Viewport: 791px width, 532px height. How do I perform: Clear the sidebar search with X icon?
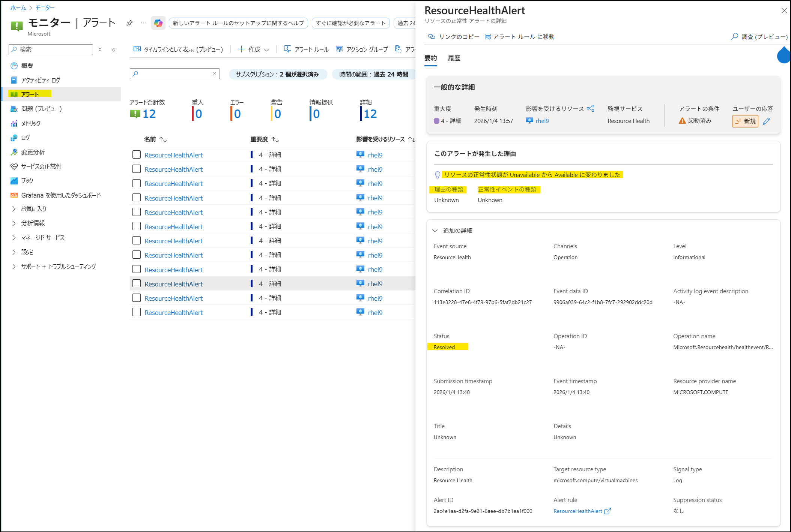100,49
